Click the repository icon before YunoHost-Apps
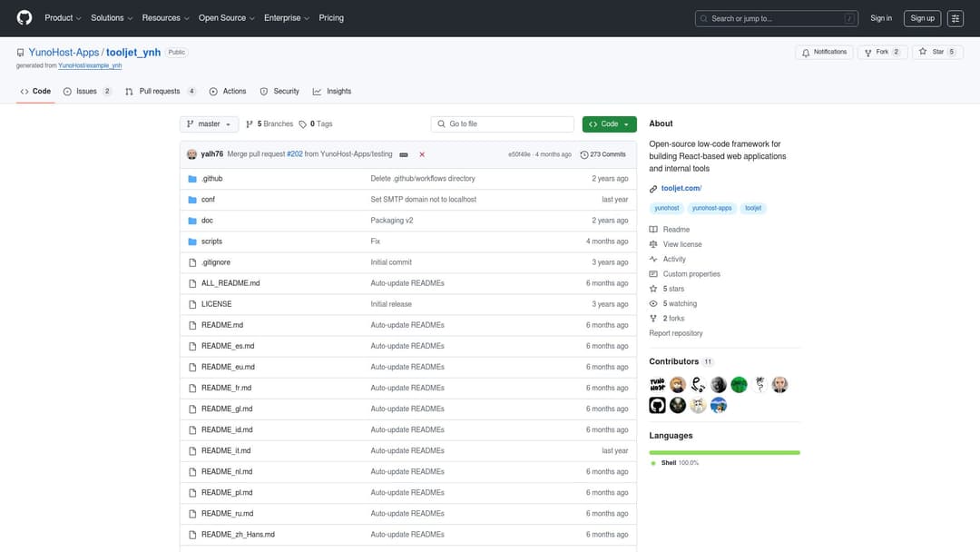Image resolution: width=980 pixels, height=552 pixels. point(21,53)
